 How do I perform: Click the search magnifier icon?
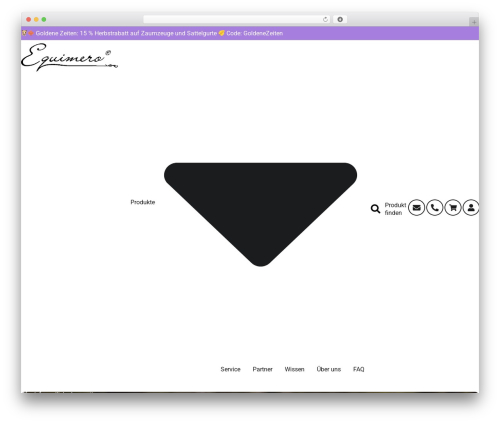click(x=375, y=209)
